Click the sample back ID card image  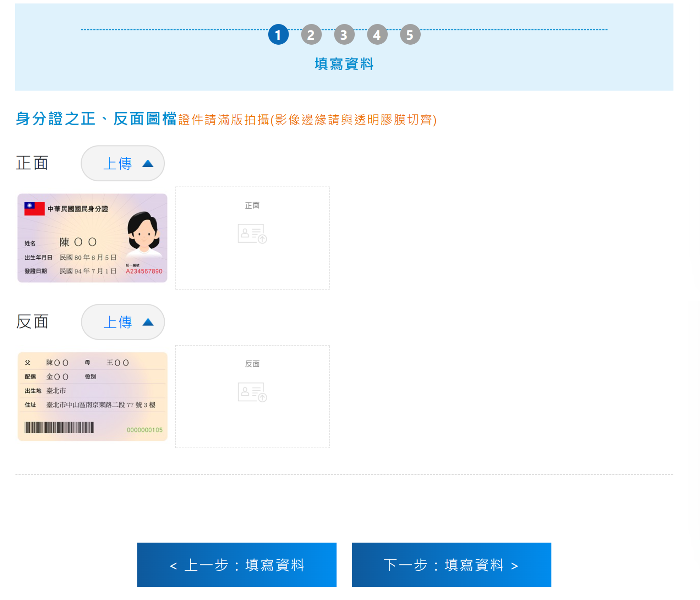92,396
